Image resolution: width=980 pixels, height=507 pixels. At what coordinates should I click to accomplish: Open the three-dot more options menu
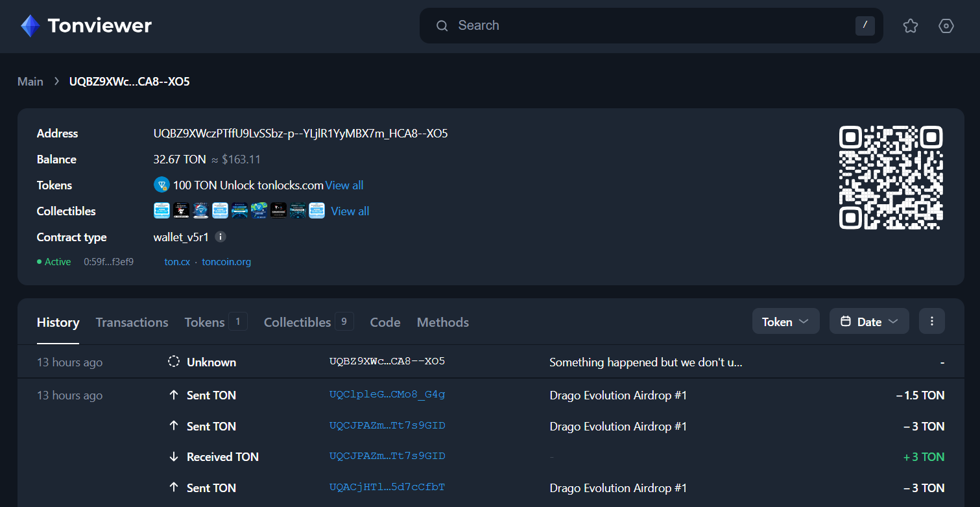(x=932, y=321)
